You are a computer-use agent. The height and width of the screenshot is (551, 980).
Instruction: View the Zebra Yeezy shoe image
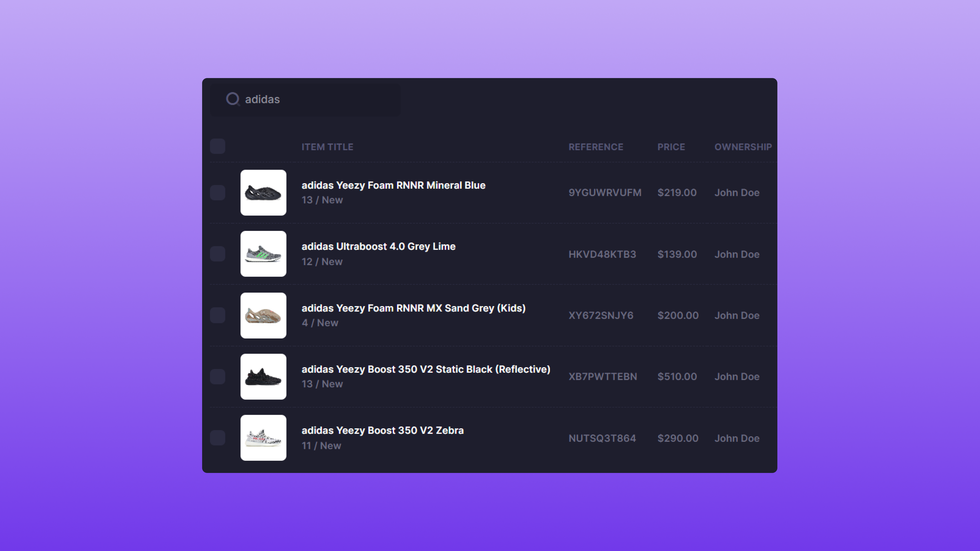[x=263, y=438]
